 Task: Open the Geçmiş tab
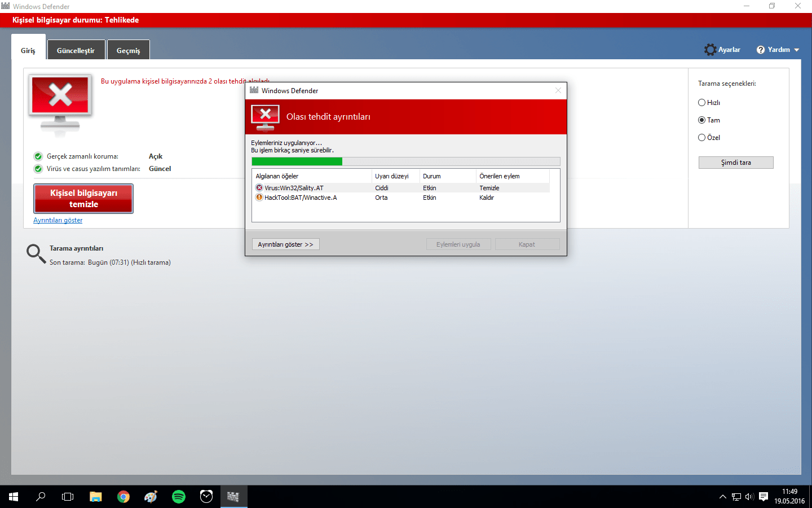129,50
